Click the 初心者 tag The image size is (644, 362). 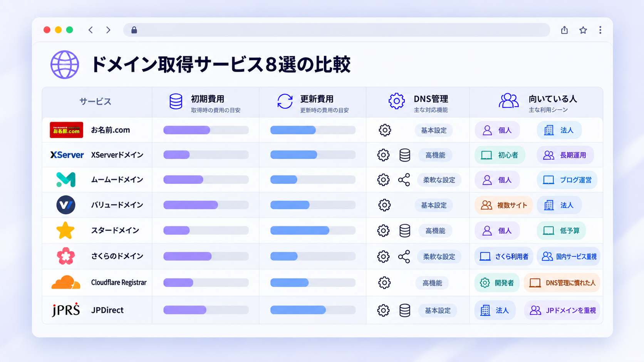click(x=500, y=155)
